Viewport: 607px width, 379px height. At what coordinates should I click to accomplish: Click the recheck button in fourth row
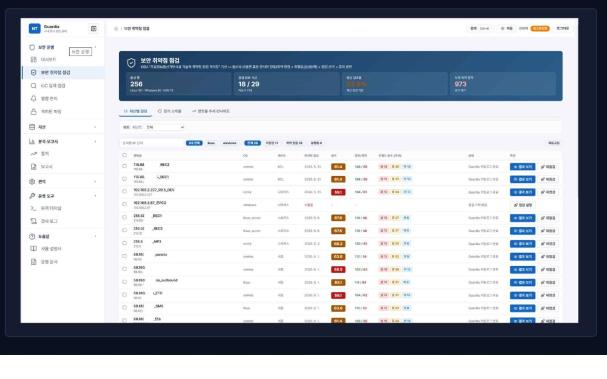[523, 205]
